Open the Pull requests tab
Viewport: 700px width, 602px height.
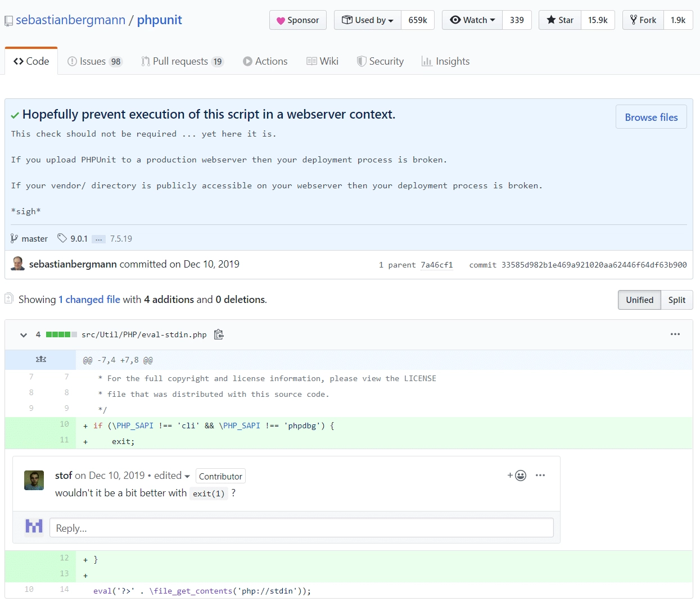(182, 61)
